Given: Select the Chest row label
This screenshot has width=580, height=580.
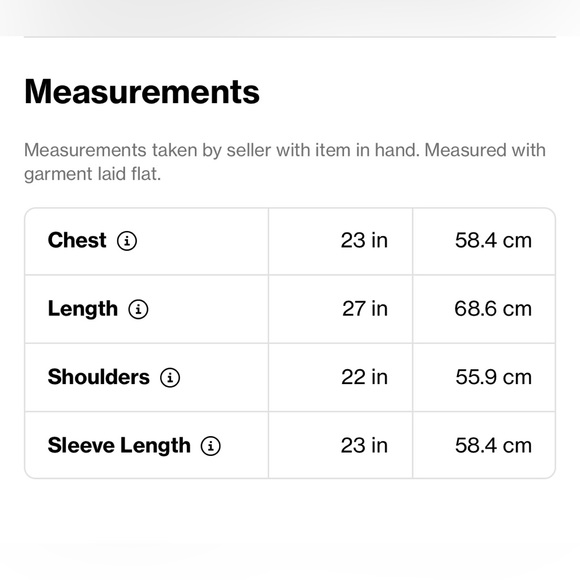Looking at the screenshot, I should 77,240.
